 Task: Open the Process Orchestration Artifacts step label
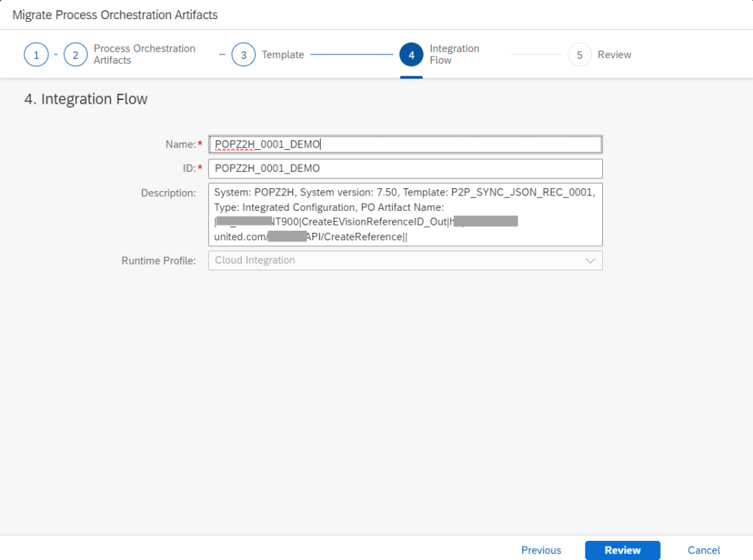click(x=144, y=54)
